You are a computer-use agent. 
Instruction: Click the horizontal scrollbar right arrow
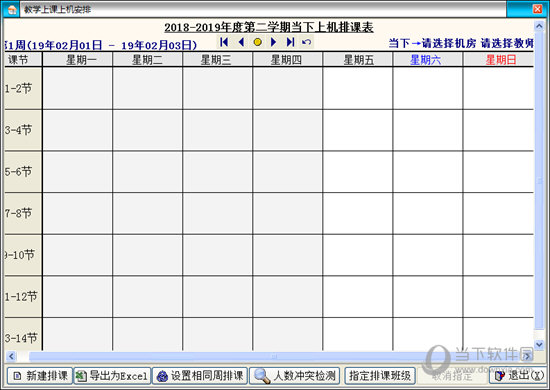coord(527,356)
